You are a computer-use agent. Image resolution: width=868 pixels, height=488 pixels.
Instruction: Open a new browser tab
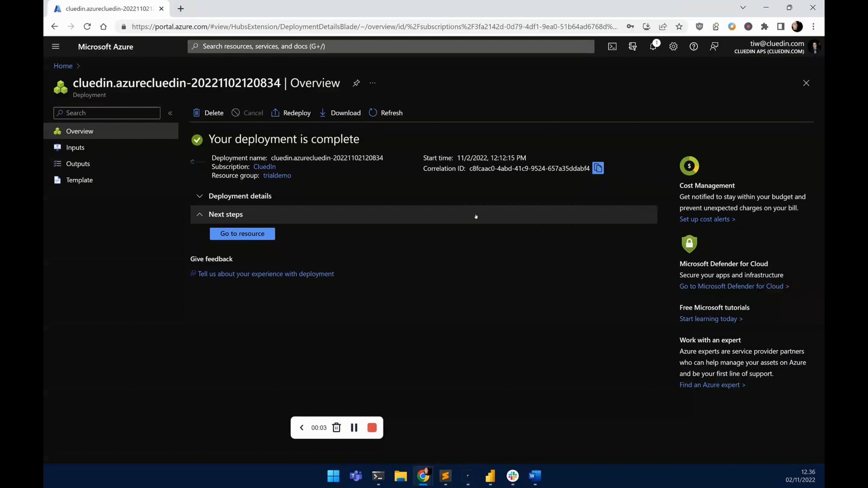click(180, 9)
